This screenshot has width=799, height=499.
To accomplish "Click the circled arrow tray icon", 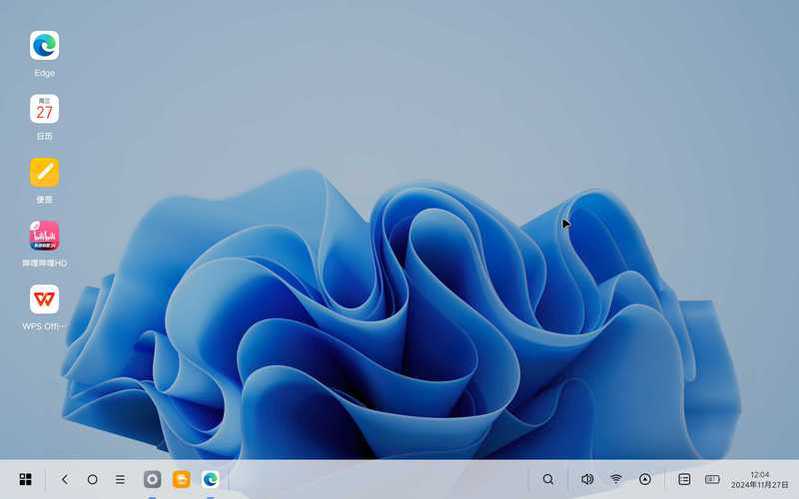I will [645, 479].
